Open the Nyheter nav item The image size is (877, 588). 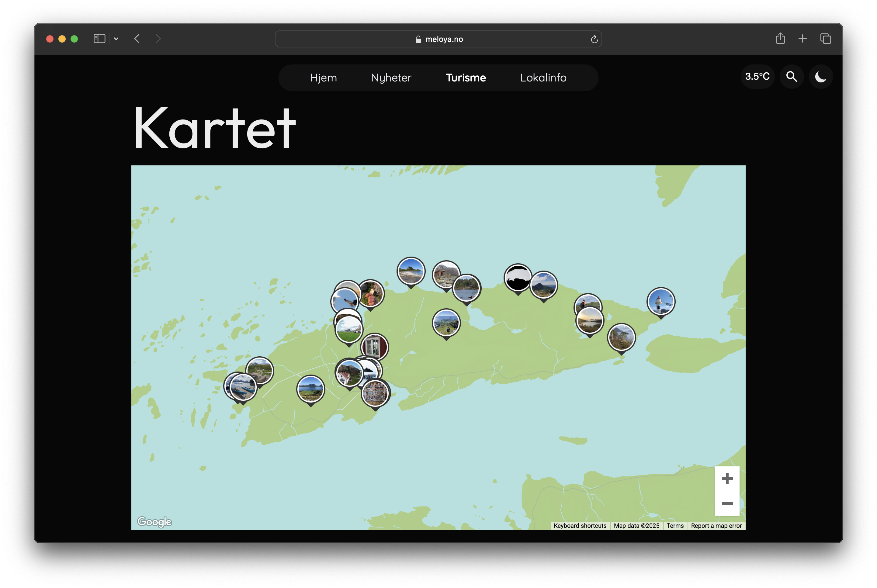click(391, 78)
